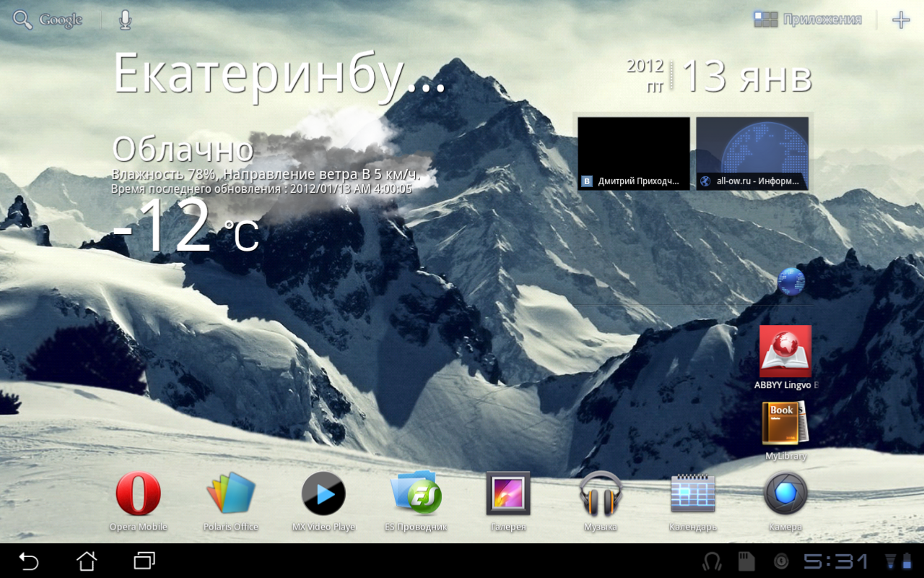Image resolution: width=924 pixels, height=578 pixels.
Task: Start voice search with the microphone icon
Action: click(125, 20)
